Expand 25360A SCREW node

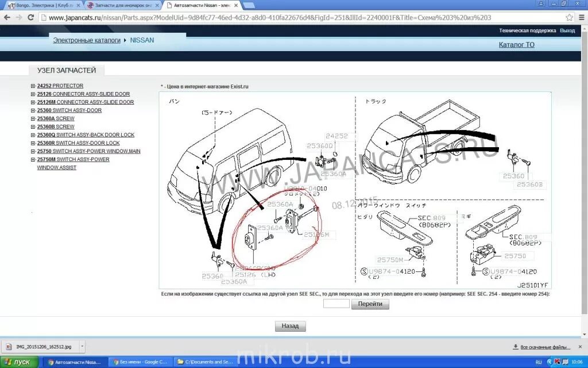click(33, 118)
